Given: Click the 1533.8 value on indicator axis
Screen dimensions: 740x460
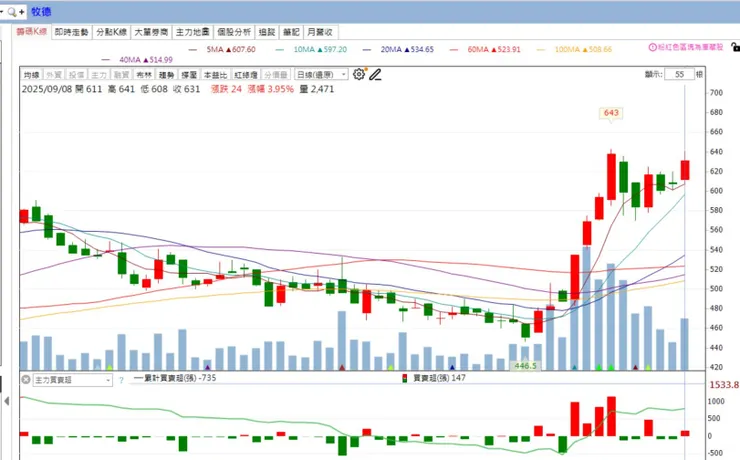Looking at the screenshot, I should pyautogui.click(x=724, y=385).
